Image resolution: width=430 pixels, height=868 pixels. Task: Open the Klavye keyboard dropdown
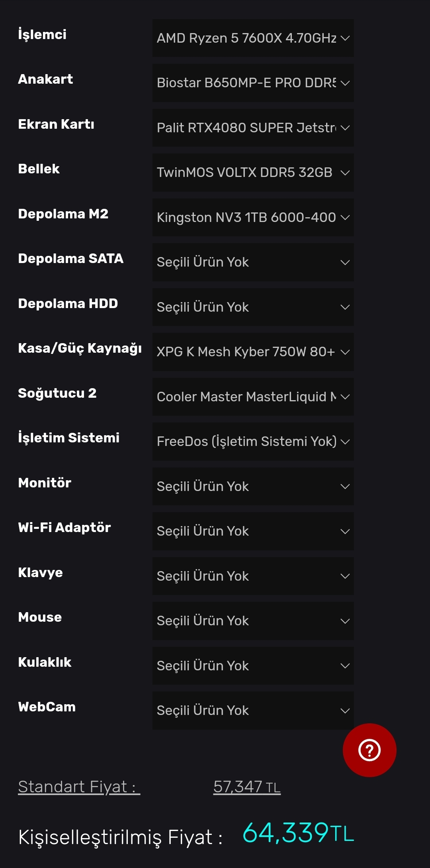pos(253,576)
